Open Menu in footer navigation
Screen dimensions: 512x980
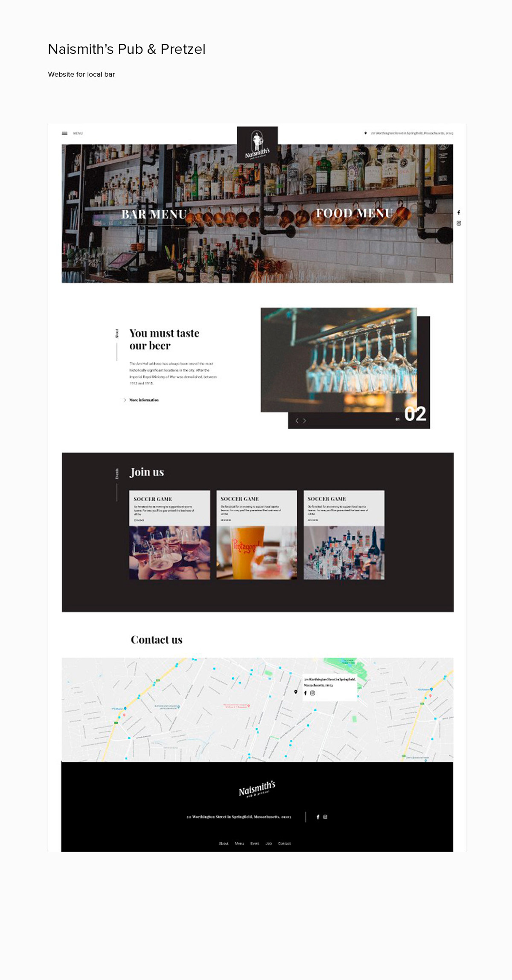click(239, 843)
